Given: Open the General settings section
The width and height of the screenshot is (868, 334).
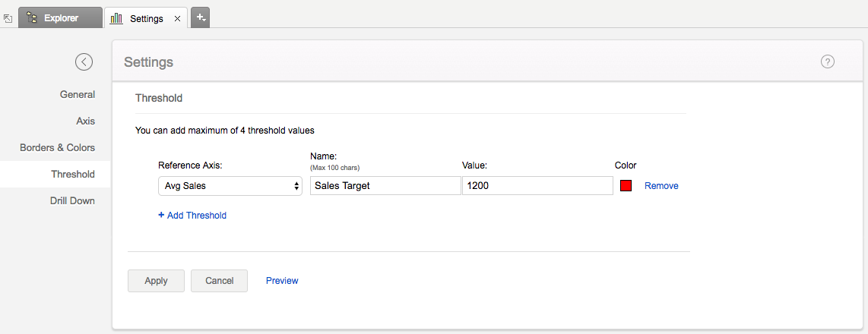Looking at the screenshot, I should [77, 95].
